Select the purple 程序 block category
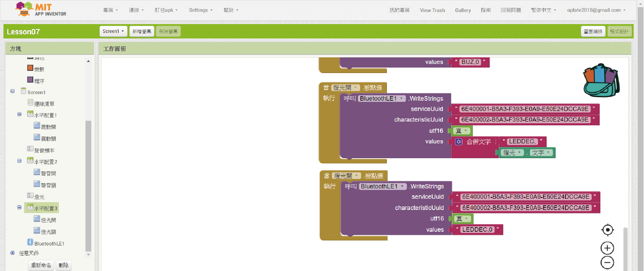The height and width of the screenshot is (271, 644). pos(30,80)
